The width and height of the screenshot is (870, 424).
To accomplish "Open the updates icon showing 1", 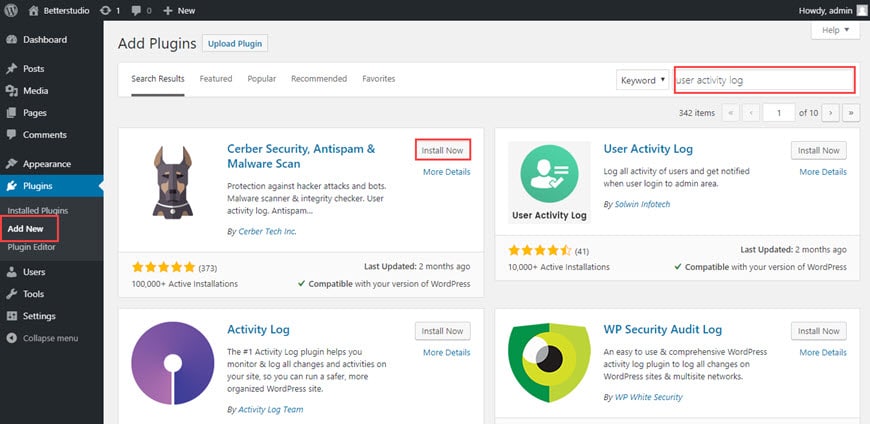I will pos(110,11).
